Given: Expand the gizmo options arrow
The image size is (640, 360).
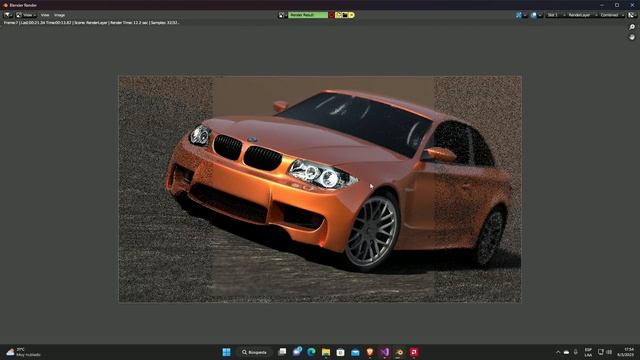Looking at the screenshot, I should point(525,15).
